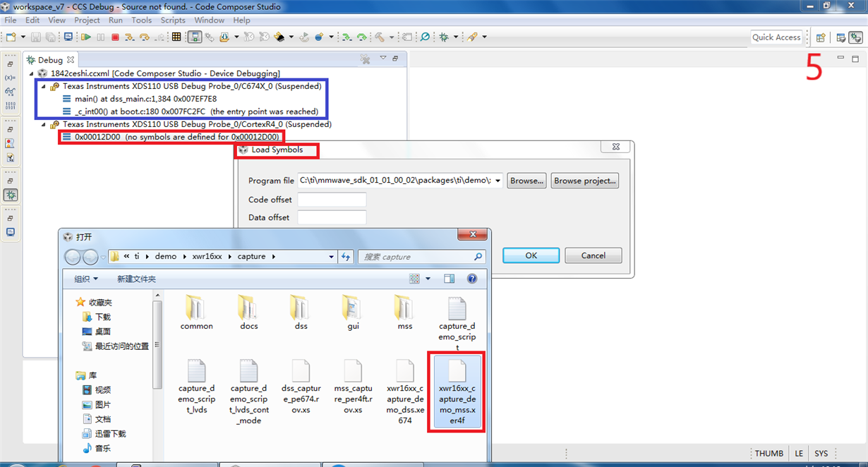The height and width of the screenshot is (467, 868).
Task: Open the docs folder
Action: pyautogui.click(x=248, y=313)
